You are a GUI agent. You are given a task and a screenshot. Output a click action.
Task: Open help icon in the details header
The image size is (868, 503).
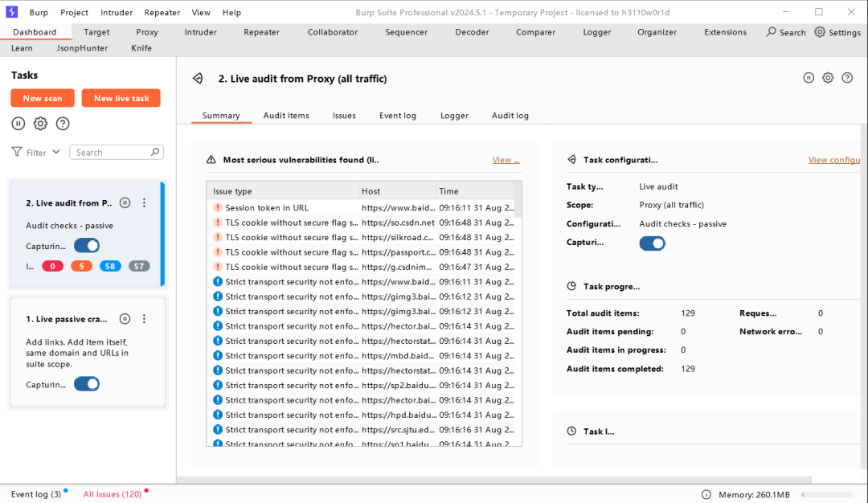[x=847, y=78]
